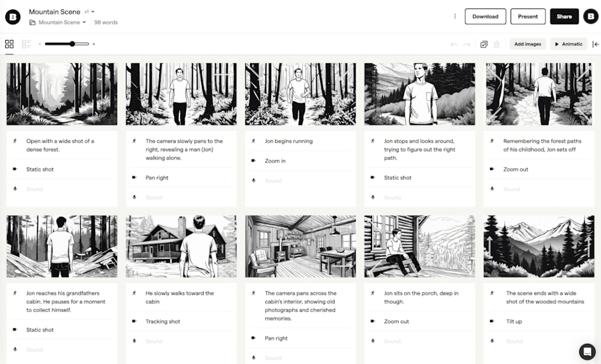Click the Download button
This screenshot has height=364, width=601.
(x=485, y=16)
